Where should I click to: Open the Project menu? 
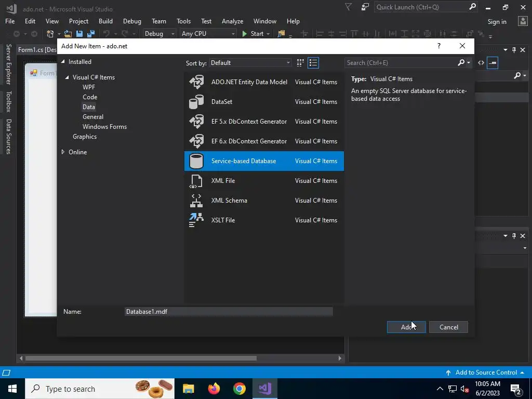(79, 21)
